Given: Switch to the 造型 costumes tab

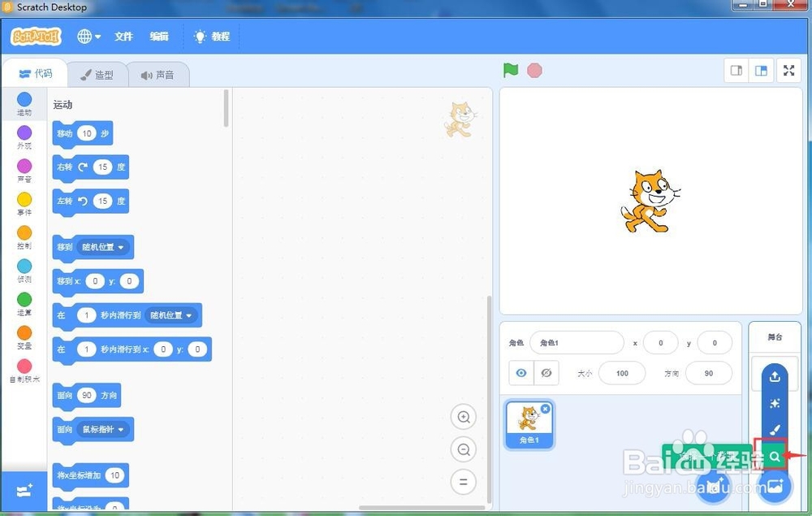Looking at the screenshot, I should point(97,75).
